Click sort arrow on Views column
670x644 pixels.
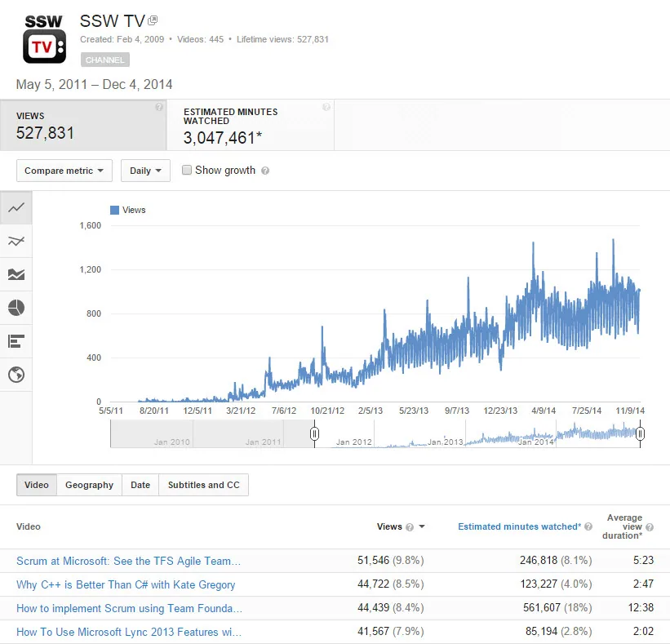tap(422, 527)
